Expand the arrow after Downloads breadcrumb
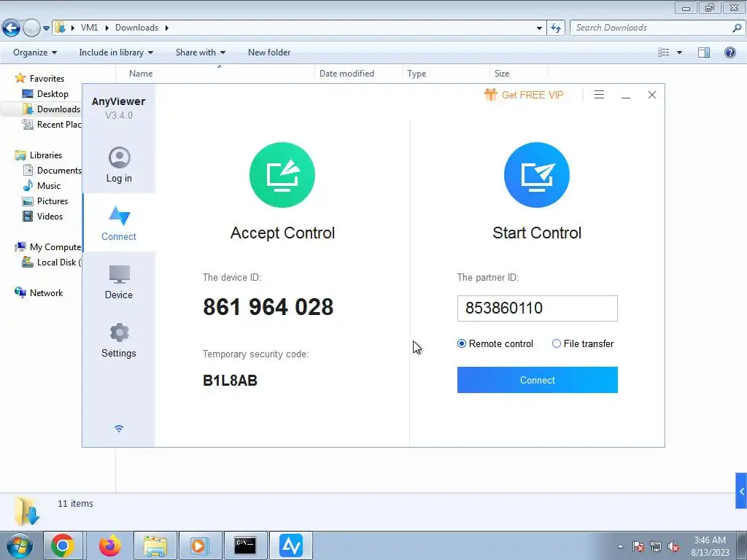This screenshot has width=747, height=560. click(x=167, y=28)
